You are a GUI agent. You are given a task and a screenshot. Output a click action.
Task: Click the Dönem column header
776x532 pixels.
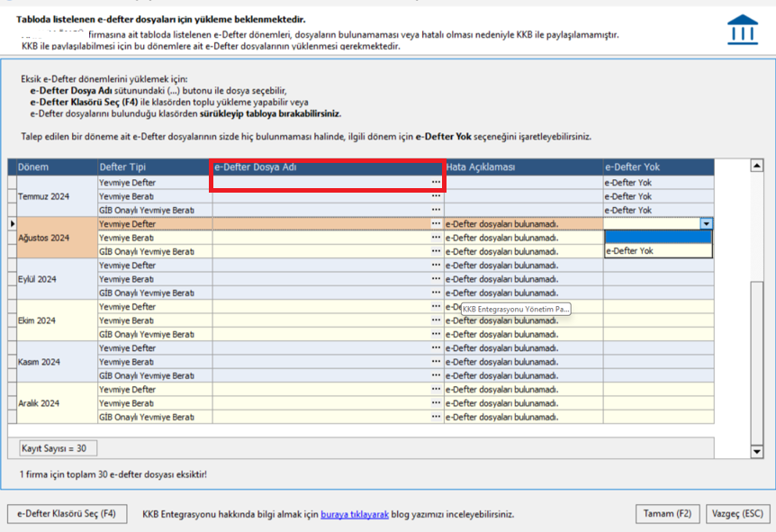(x=57, y=167)
